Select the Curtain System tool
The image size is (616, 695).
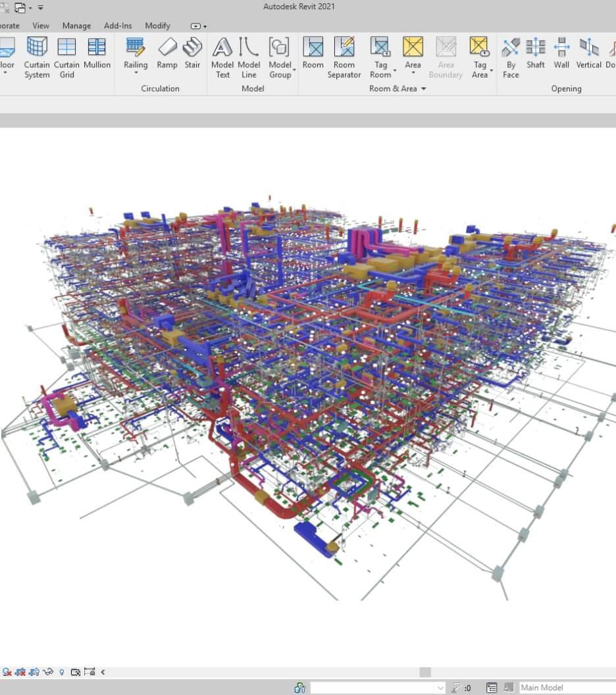tap(37, 57)
